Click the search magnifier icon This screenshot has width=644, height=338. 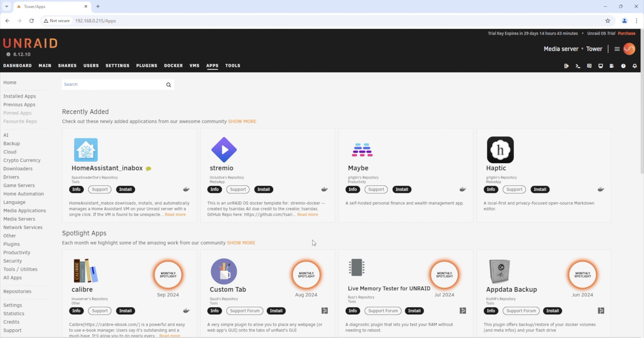[169, 85]
